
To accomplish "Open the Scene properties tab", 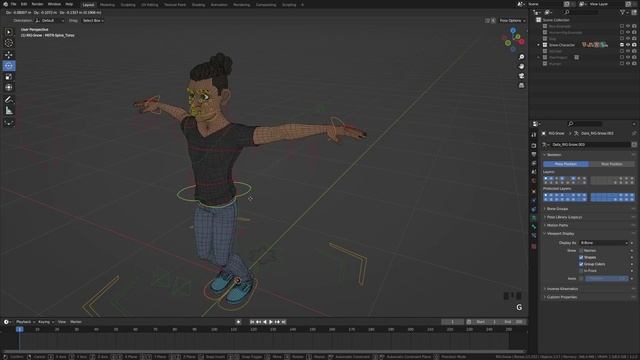I will (533, 172).
